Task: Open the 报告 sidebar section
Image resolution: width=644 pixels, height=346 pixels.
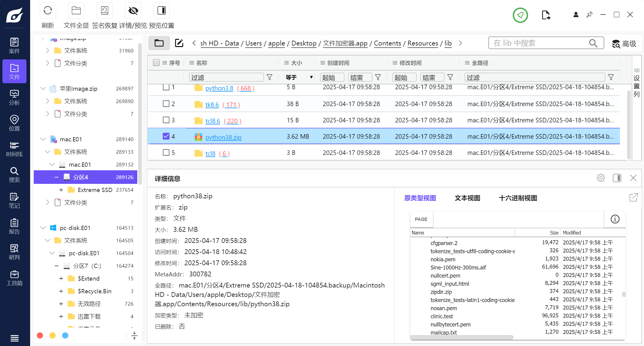Action: coord(14,226)
